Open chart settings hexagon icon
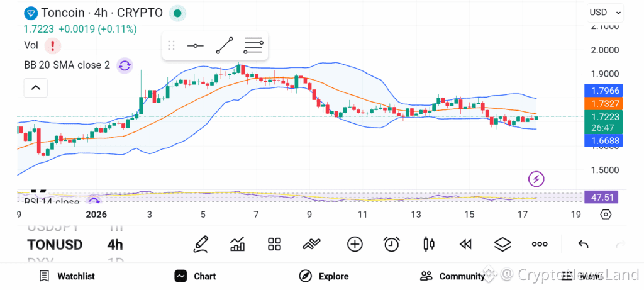 tap(606, 215)
